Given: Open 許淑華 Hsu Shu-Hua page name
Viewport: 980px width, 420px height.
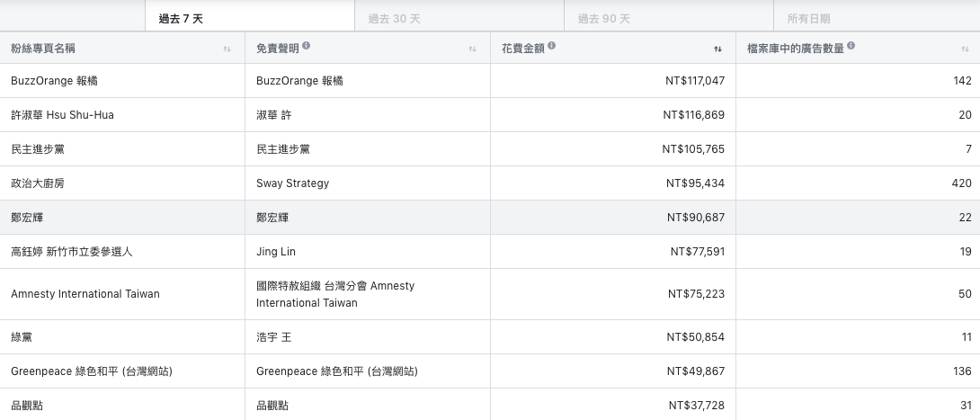Looking at the screenshot, I should (x=63, y=115).
